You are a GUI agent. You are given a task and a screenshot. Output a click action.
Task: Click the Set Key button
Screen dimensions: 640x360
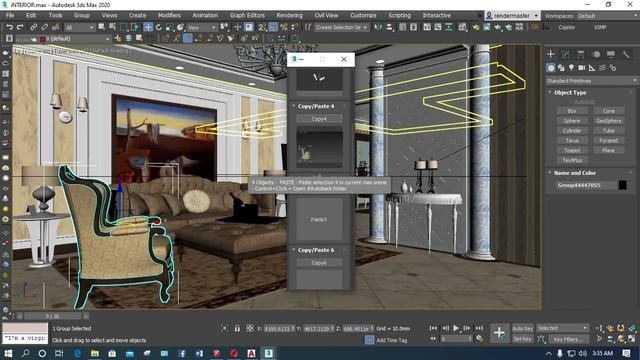[x=522, y=339]
